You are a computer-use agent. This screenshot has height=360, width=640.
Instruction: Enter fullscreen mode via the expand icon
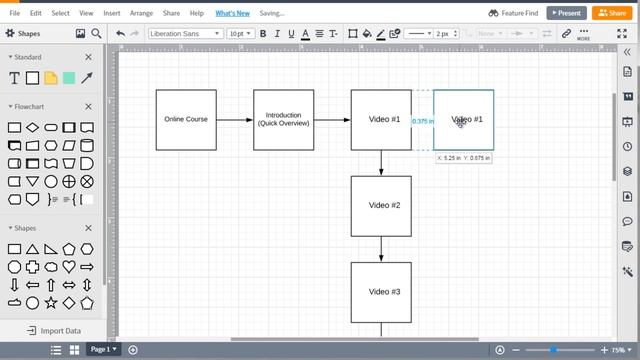pos(622,33)
